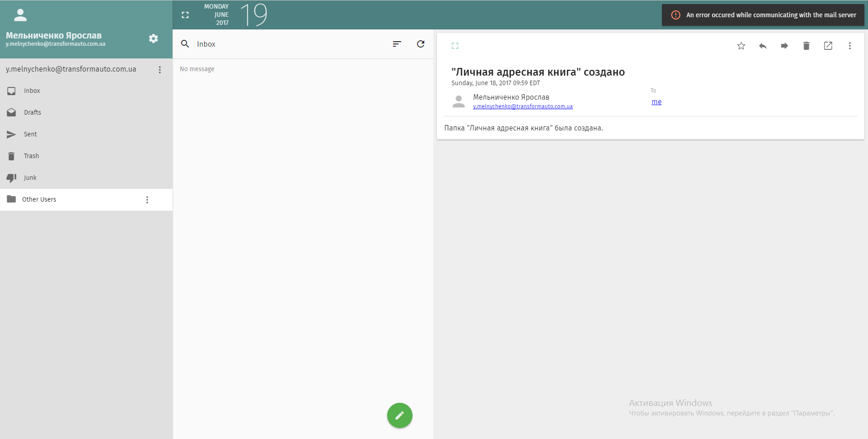Click the "me" recipient link
The image size is (868, 439).
pyautogui.click(x=657, y=102)
